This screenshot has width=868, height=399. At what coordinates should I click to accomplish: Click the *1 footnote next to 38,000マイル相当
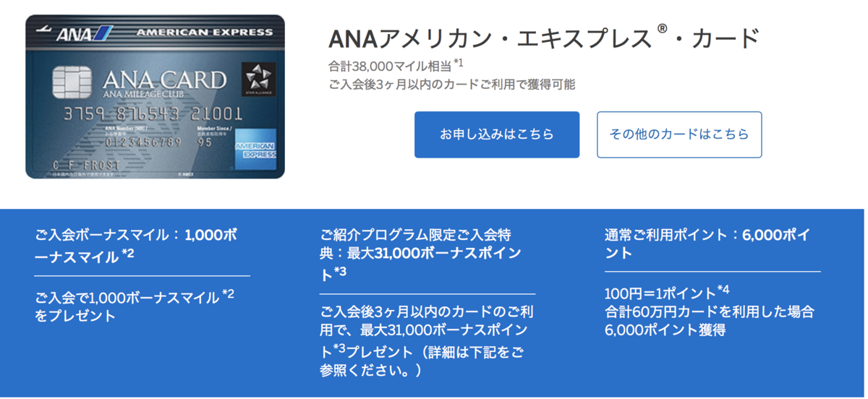459,64
